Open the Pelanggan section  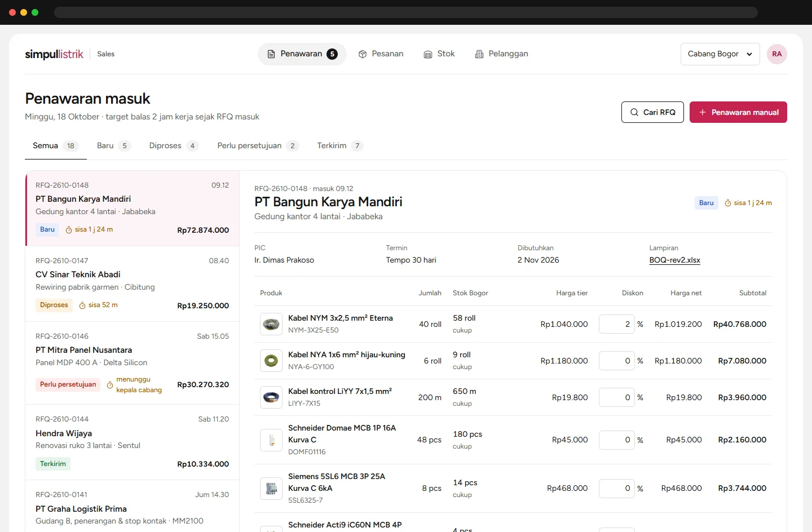coord(502,54)
